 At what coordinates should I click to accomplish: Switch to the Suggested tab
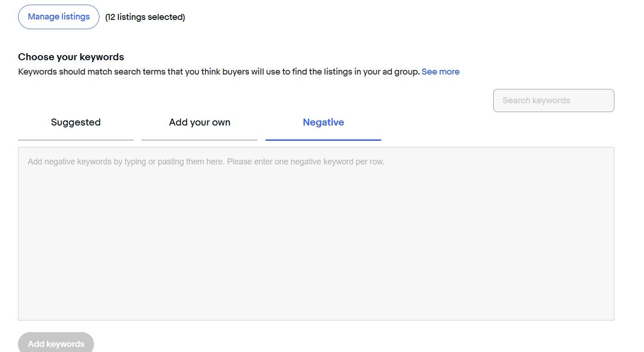[76, 123]
